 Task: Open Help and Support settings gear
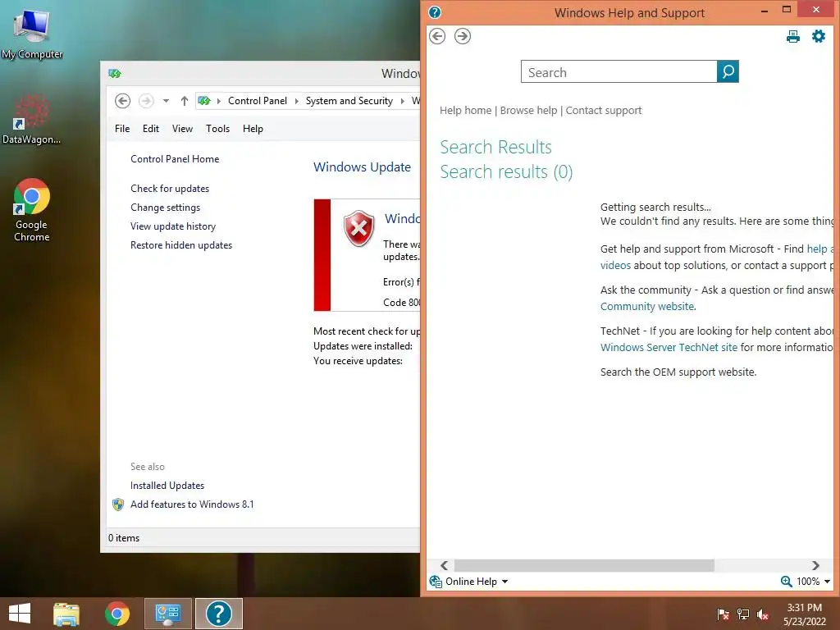pyautogui.click(x=819, y=36)
